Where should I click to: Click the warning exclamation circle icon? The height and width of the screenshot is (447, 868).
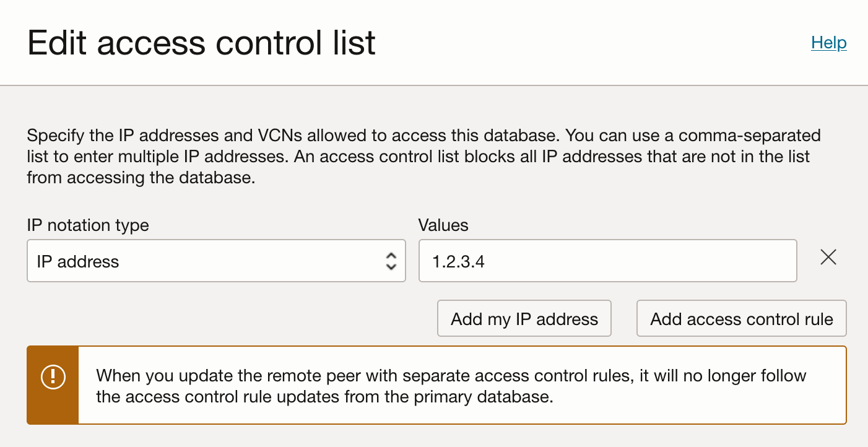click(53, 376)
